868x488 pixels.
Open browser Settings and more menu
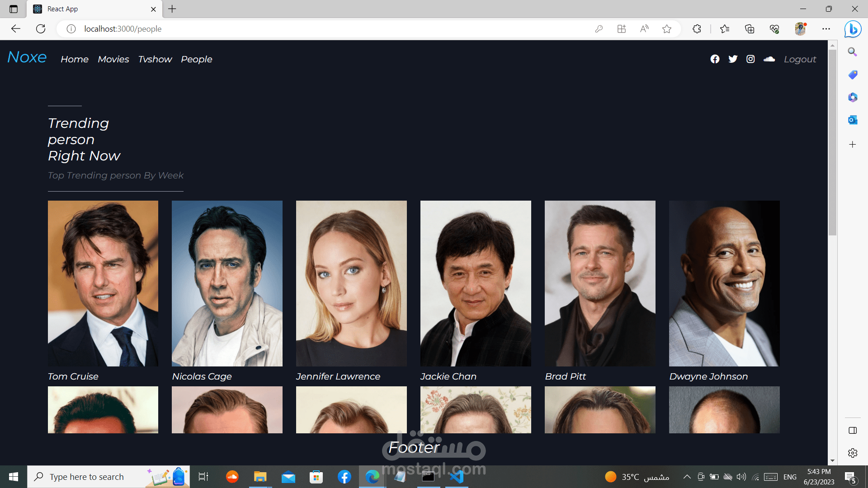[x=826, y=29]
